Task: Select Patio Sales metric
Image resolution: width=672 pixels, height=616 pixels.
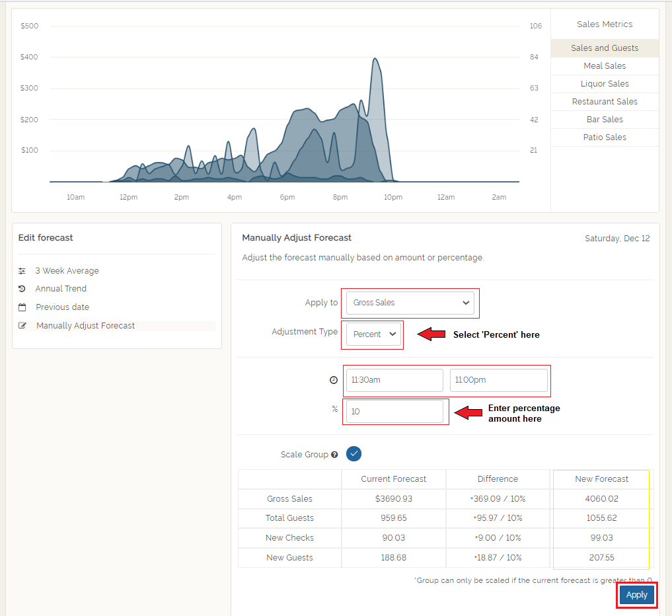Action: point(605,137)
